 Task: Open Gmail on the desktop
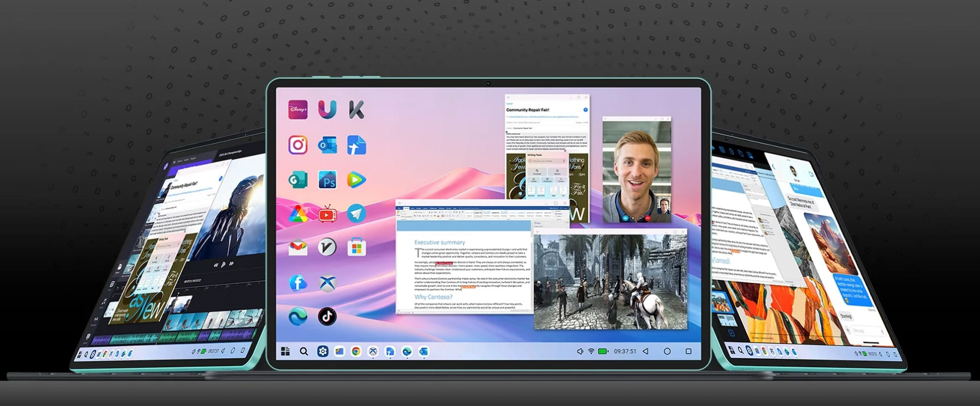click(298, 248)
